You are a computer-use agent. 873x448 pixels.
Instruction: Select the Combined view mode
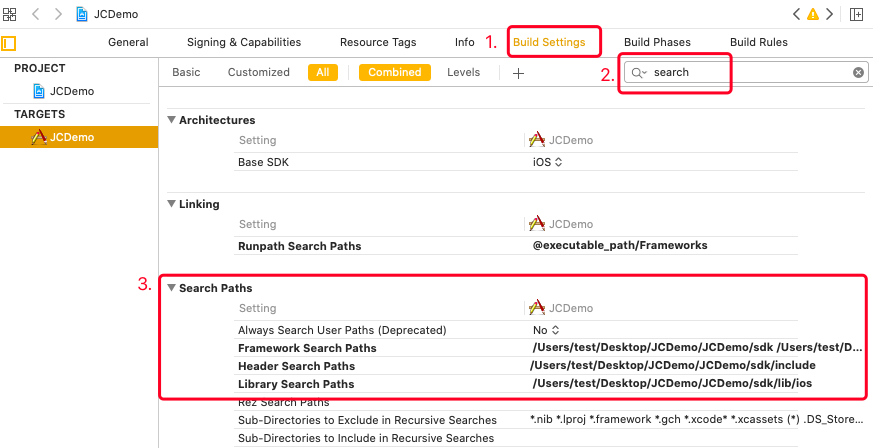point(395,72)
